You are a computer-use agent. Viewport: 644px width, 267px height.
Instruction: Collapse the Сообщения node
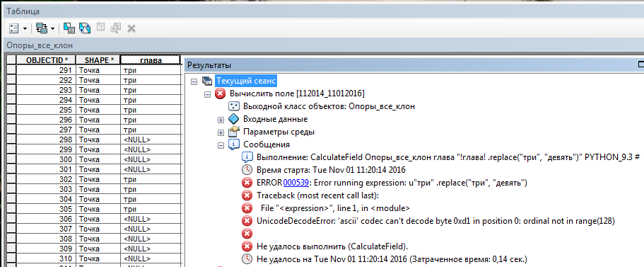221,145
